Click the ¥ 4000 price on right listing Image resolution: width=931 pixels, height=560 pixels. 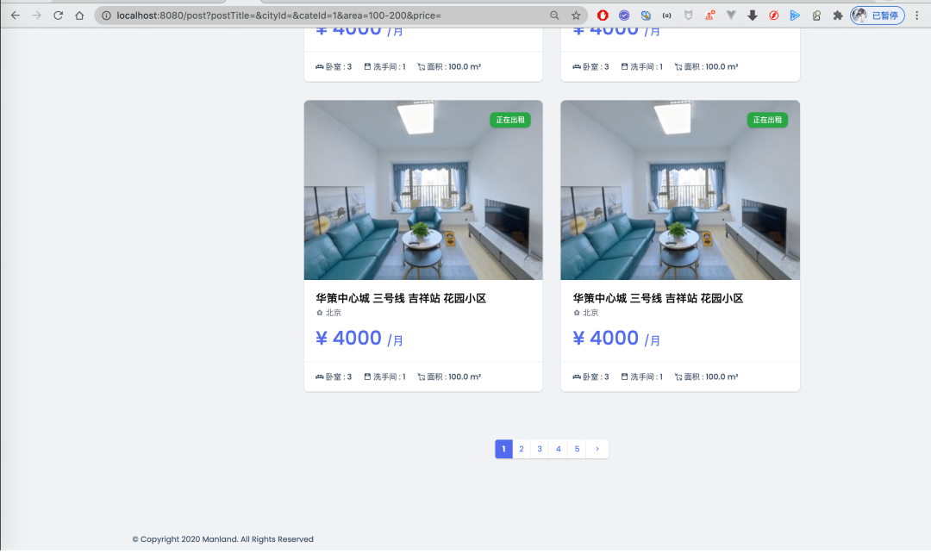tap(616, 338)
